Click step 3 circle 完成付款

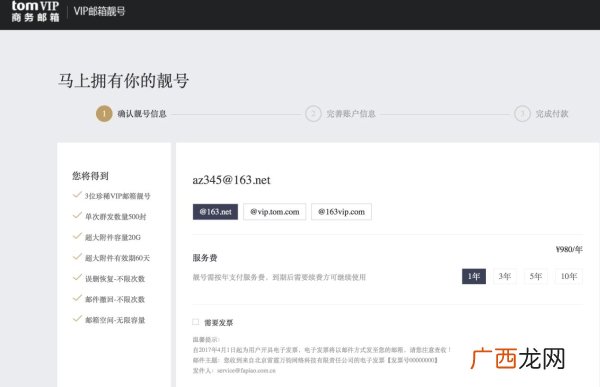(522, 114)
